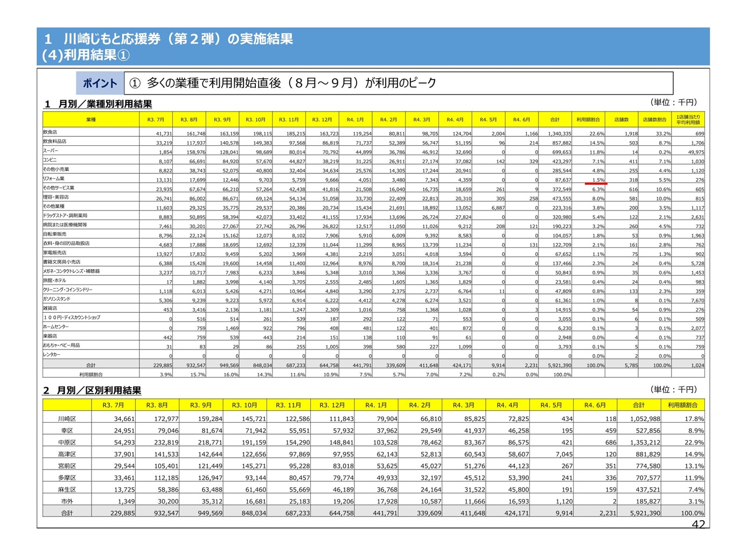
Task: Select the 'クリーニング・コインランドリー' row label
Action: click(68, 290)
